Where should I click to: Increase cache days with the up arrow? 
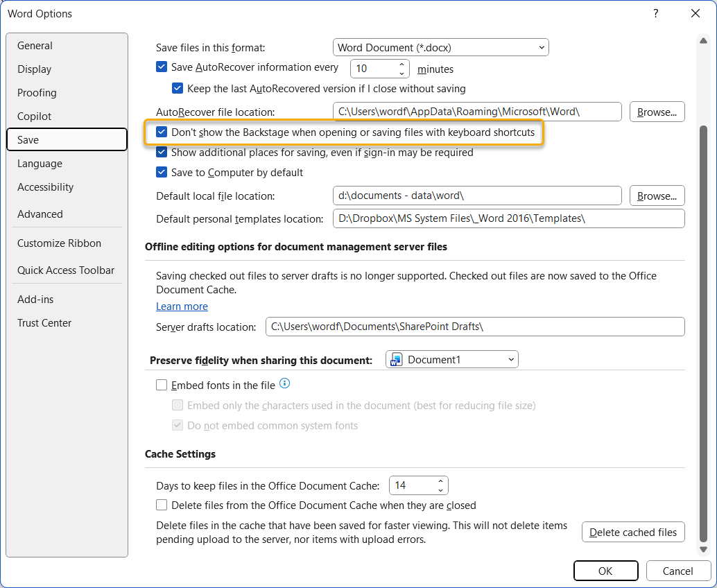tap(440, 481)
